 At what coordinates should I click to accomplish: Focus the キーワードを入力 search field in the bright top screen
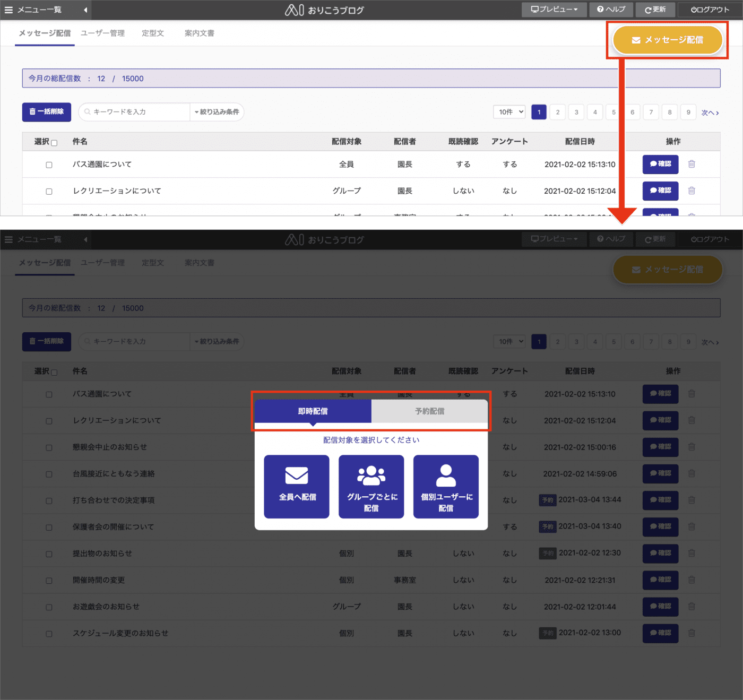point(135,112)
